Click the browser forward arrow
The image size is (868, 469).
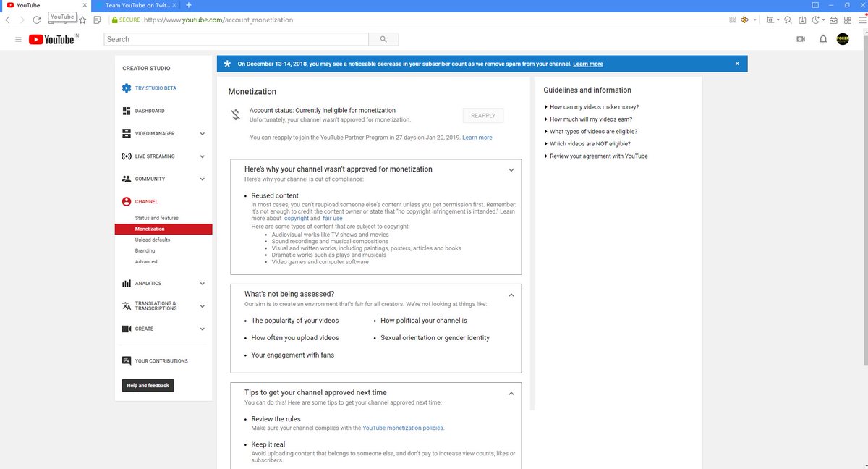tap(21, 20)
